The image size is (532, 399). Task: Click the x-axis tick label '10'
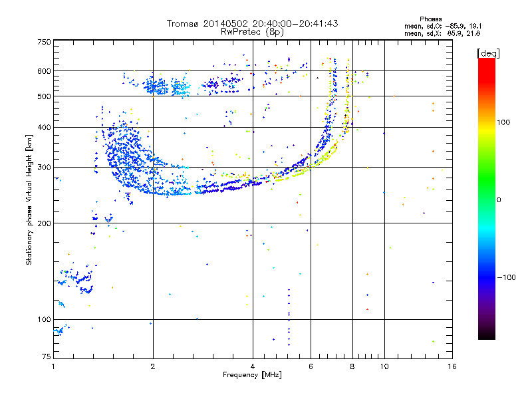coord(384,366)
